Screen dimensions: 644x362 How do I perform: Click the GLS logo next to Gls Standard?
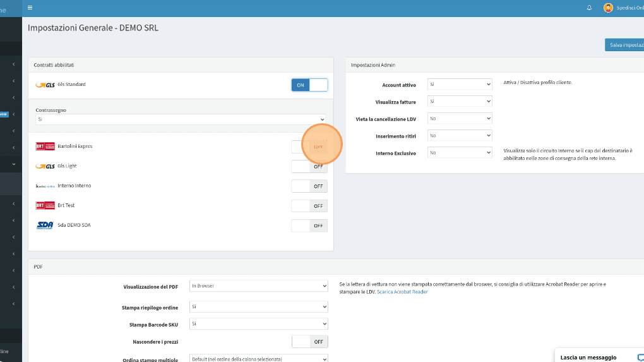click(45, 85)
